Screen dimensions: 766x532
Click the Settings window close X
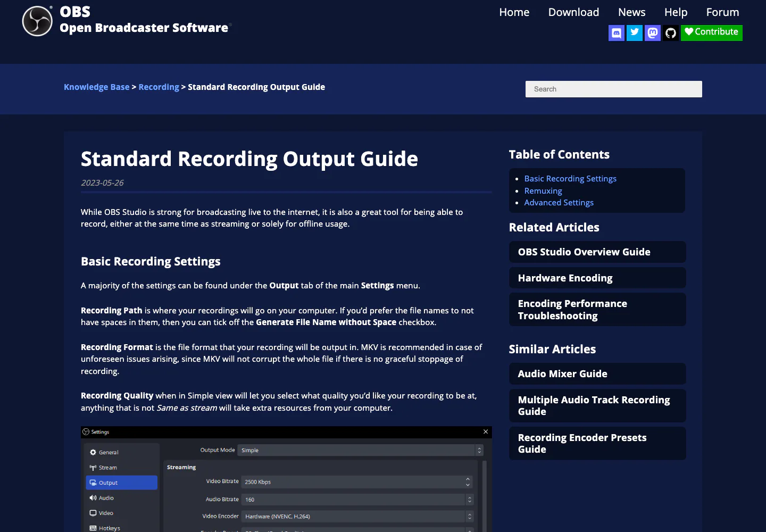pos(486,431)
